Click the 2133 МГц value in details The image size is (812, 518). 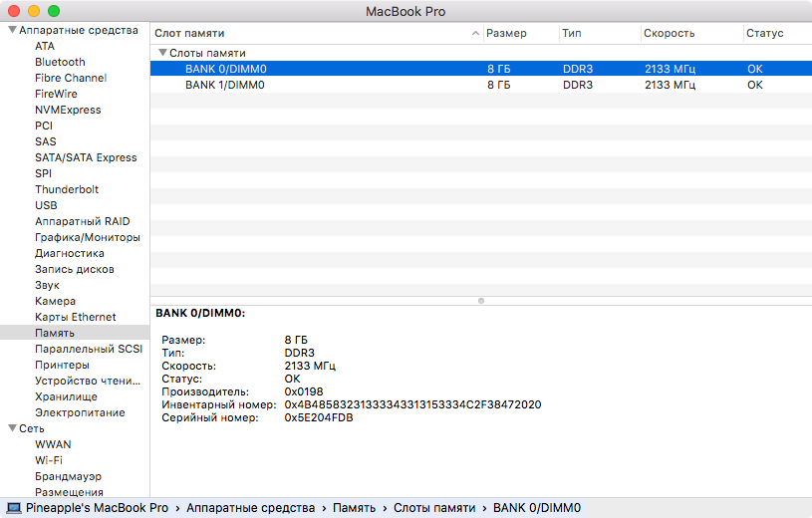click(310, 366)
